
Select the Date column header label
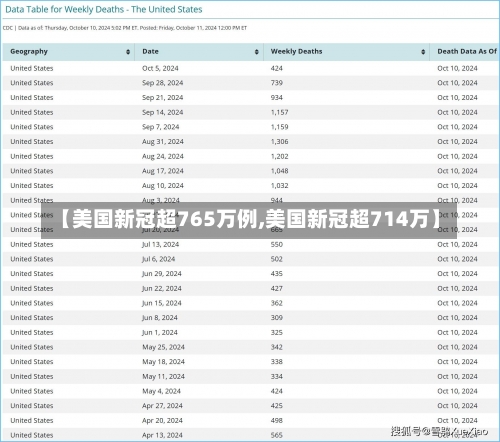[x=150, y=51]
